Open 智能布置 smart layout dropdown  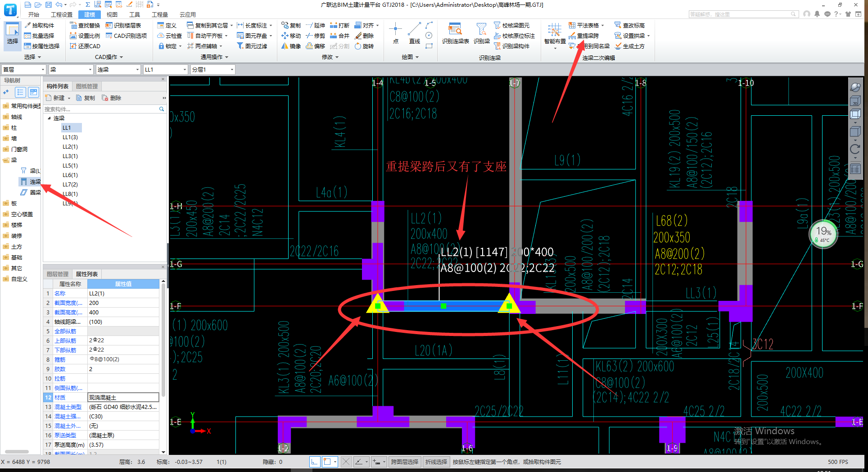555,36
